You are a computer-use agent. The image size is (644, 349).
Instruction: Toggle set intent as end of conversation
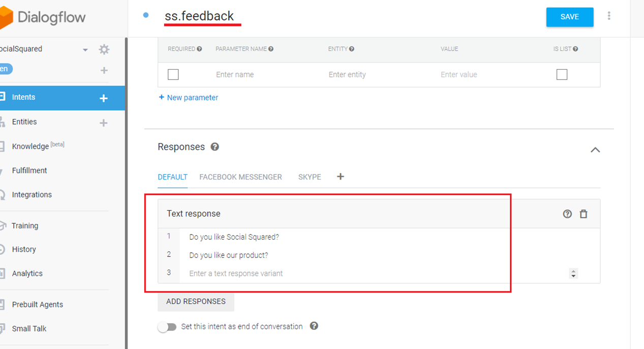[167, 327]
